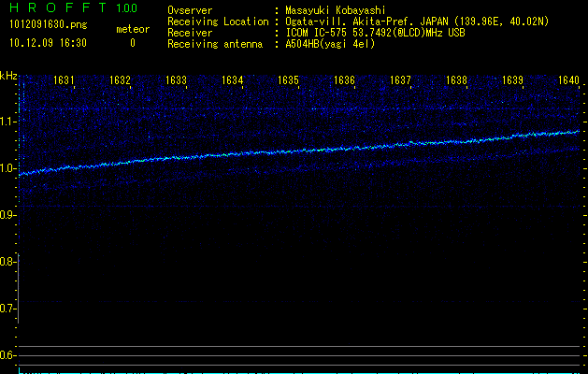Click the 1631 time marker
Viewport: 588px width, 374px height.
click(x=65, y=80)
